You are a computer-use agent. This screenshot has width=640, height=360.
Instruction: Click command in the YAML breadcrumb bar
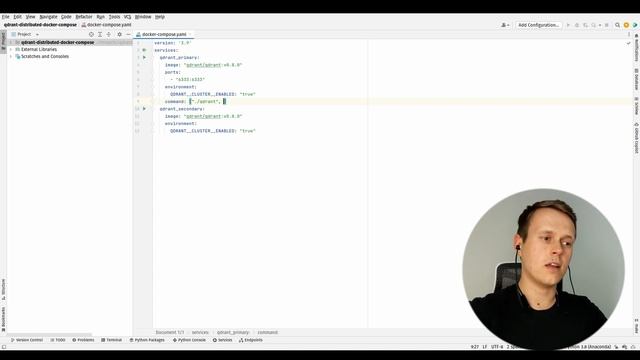[x=267, y=333]
